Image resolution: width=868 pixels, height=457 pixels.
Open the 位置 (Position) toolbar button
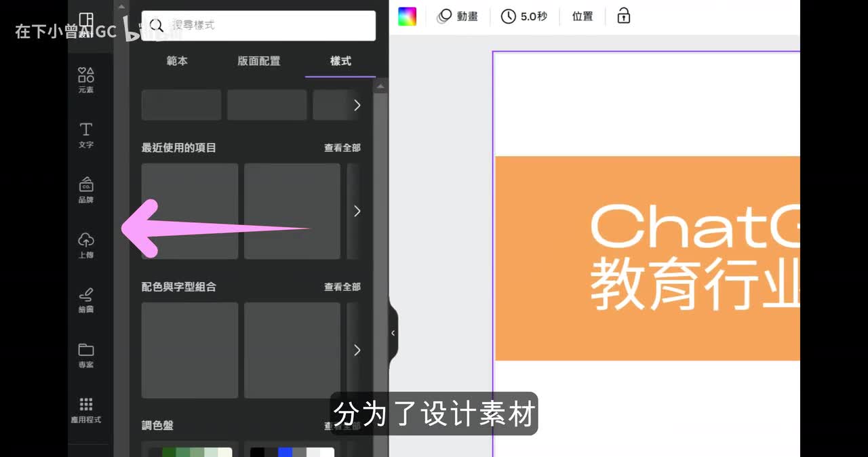pos(583,16)
